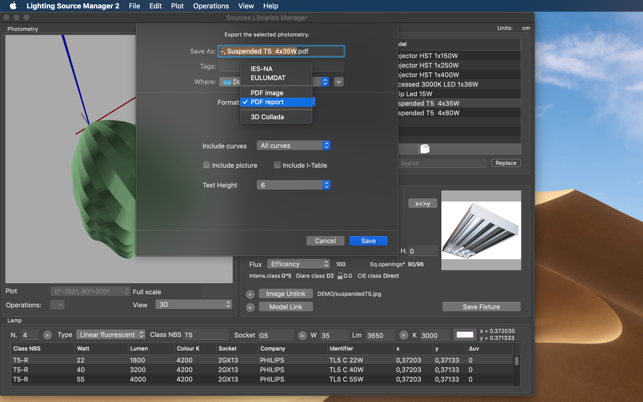Open Lighting Source Manager 2 app menu

[x=73, y=6]
